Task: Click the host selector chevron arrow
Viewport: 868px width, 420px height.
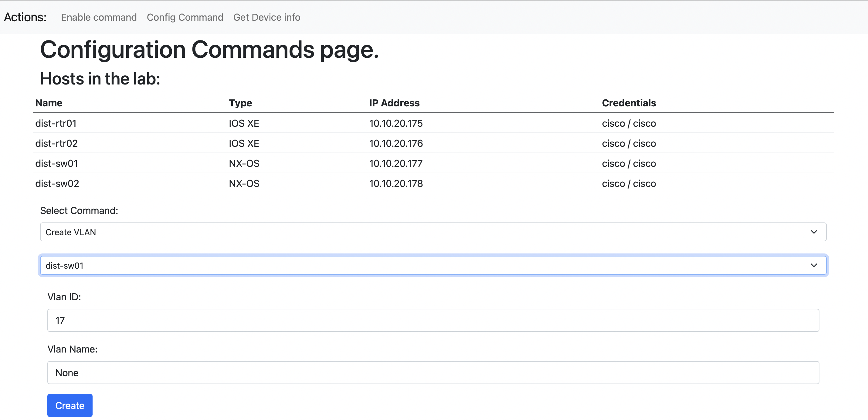Action: [814, 265]
